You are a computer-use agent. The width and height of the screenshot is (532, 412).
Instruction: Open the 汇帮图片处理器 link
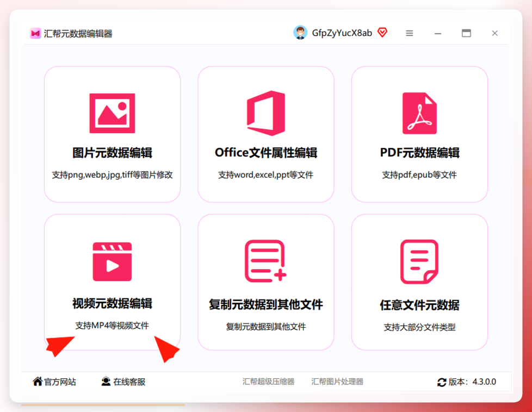pos(337,382)
